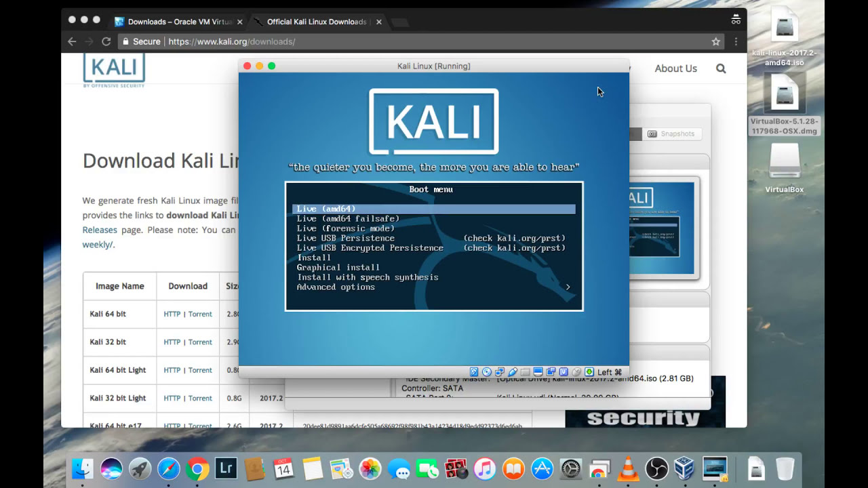The height and width of the screenshot is (488, 868).
Task: Click the website search magnifier icon
Action: 721,68
